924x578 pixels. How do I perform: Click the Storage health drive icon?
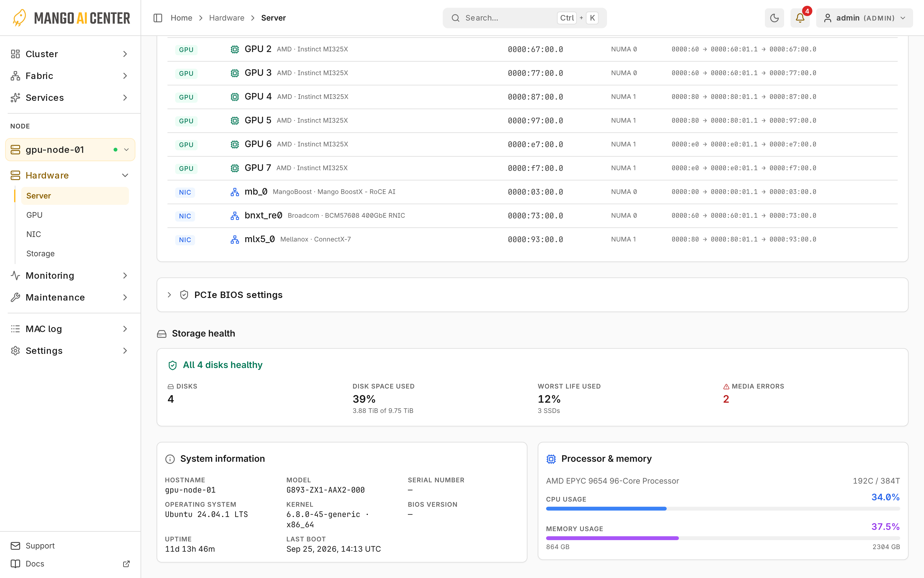point(161,334)
